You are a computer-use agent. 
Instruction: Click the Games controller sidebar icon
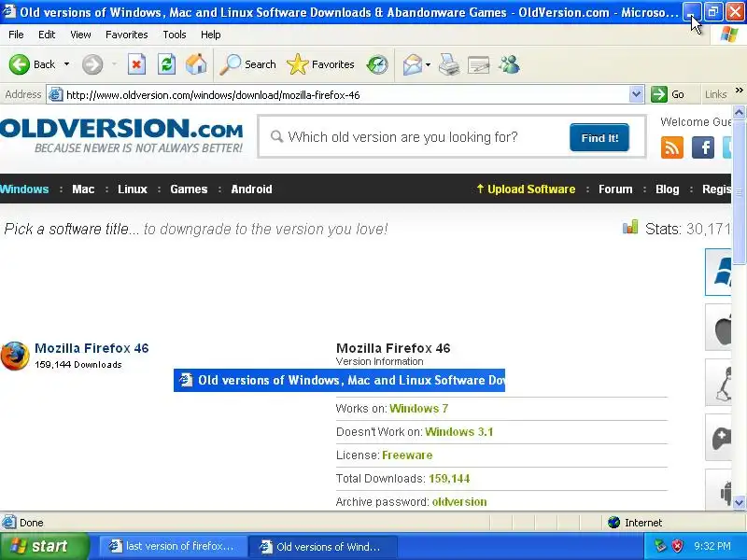[718, 438]
